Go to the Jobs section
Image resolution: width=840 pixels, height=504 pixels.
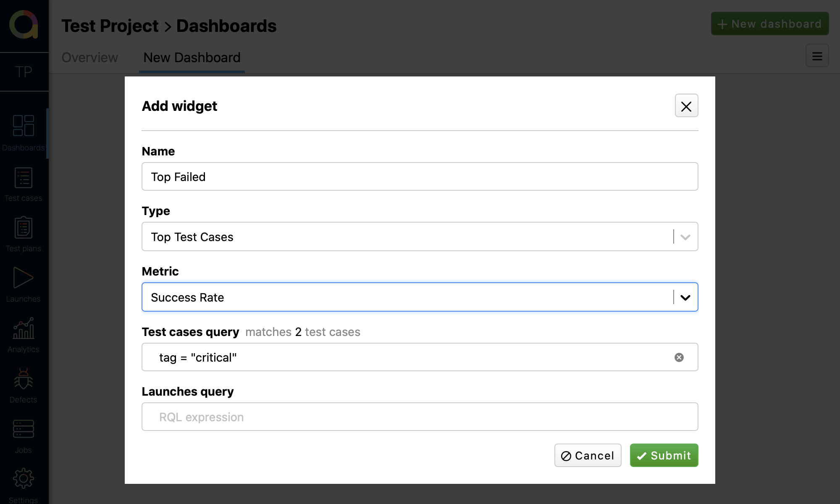(x=24, y=436)
